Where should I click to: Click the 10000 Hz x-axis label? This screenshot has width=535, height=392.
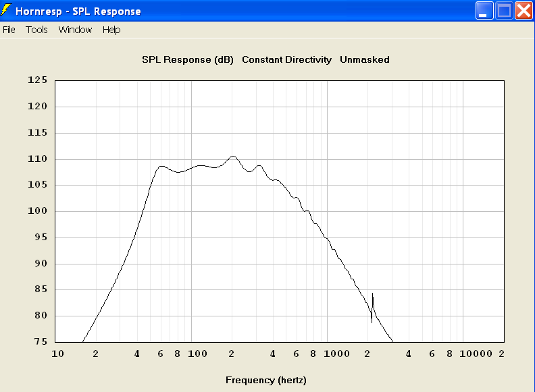click(476, 354)
